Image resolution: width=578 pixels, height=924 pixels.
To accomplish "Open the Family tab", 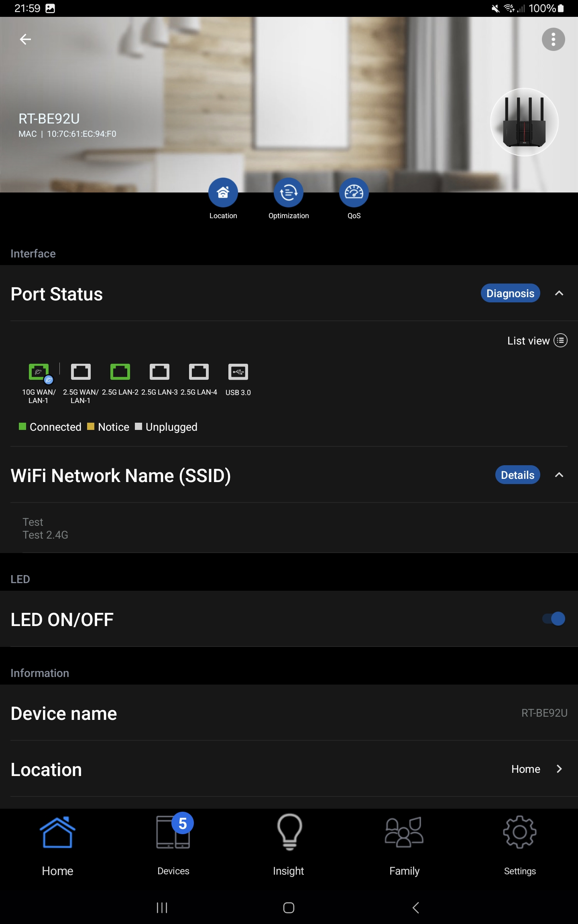I will point(404,842).
